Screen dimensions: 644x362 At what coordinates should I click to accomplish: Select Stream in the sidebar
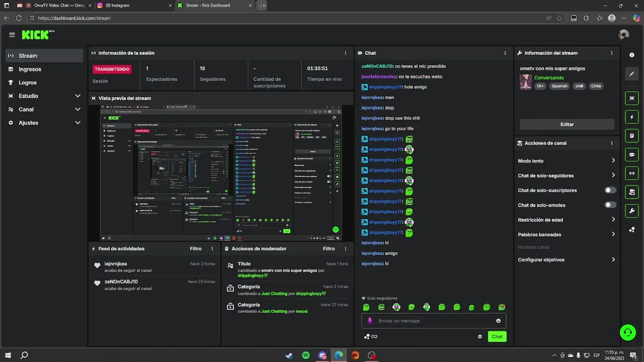44,56
